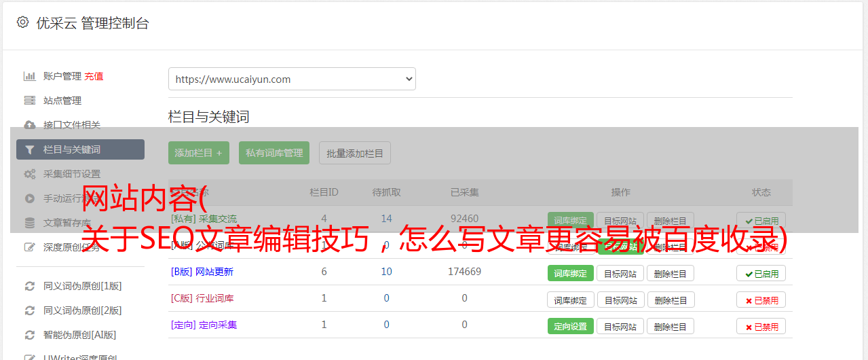This screenshot has height=360, width=868.
Task: Click 删除栏目 for the 行业词库 row
Action: 671,300
